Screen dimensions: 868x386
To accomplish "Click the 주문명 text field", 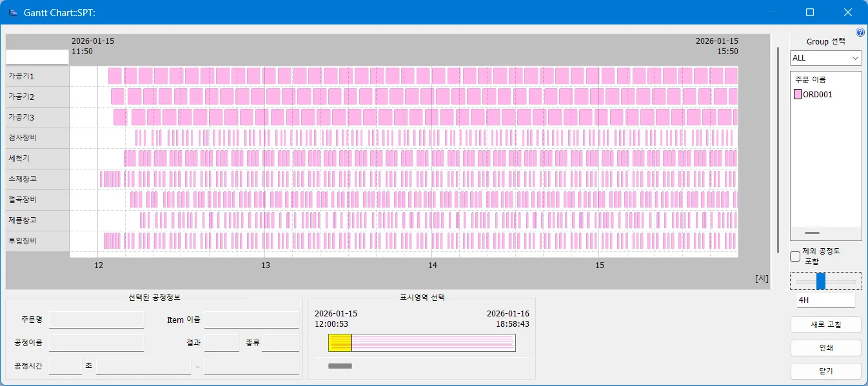I will pyautogui.click(x=96, y=320).
